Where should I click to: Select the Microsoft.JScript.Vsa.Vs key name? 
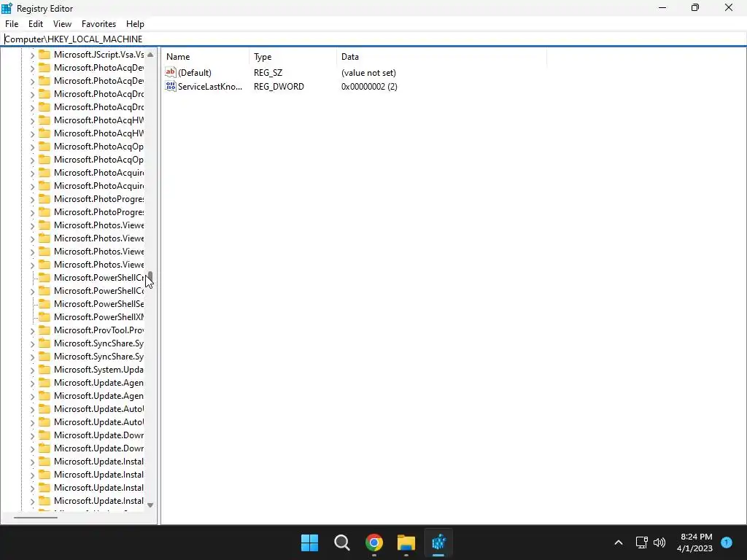pos(98,54)
